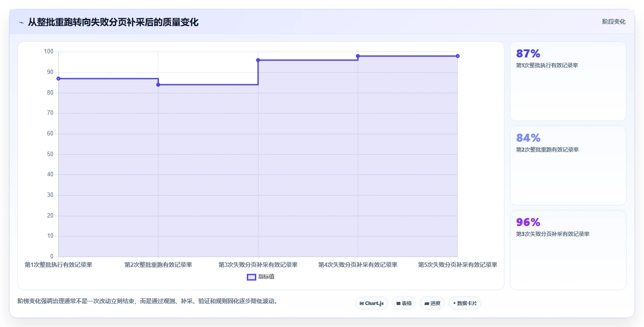Click card label 第2次整批重跑有效记录率
644x327 pixels.
(x=547, y=150)
